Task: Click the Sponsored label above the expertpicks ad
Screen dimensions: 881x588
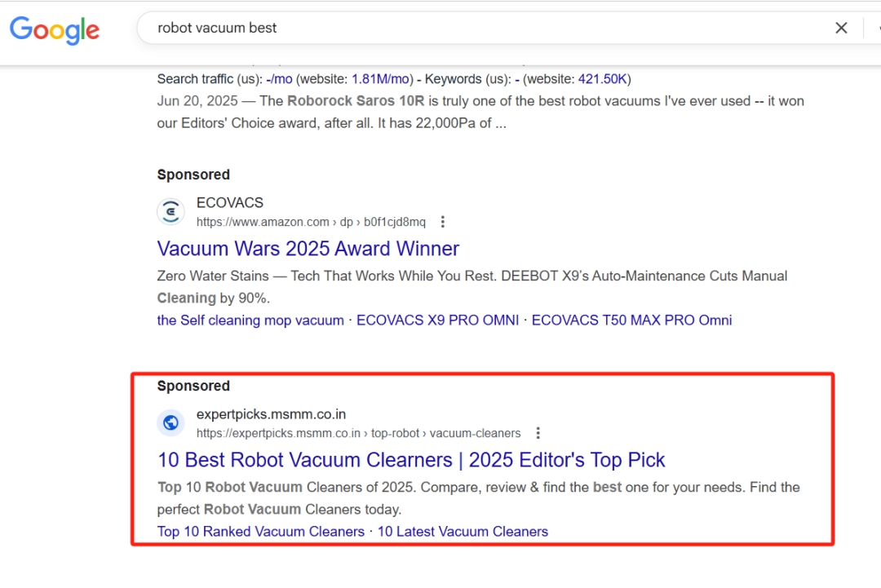Action: (193, 386)
